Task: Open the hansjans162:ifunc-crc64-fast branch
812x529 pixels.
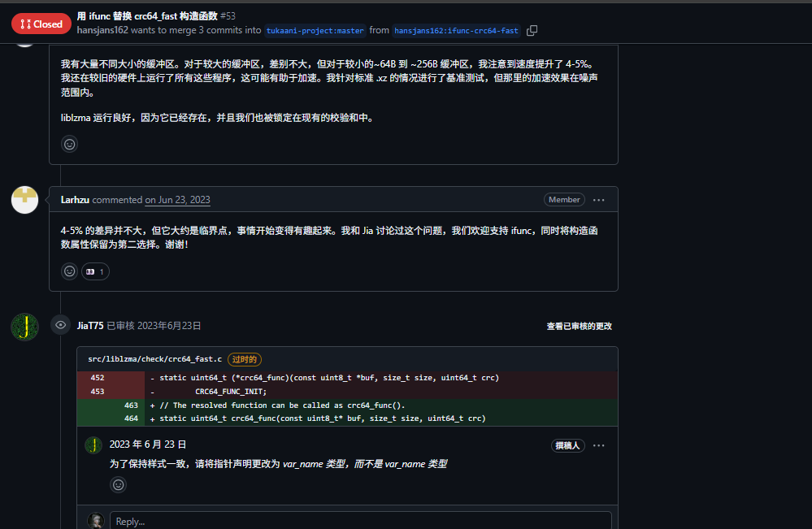Action: 456,31
